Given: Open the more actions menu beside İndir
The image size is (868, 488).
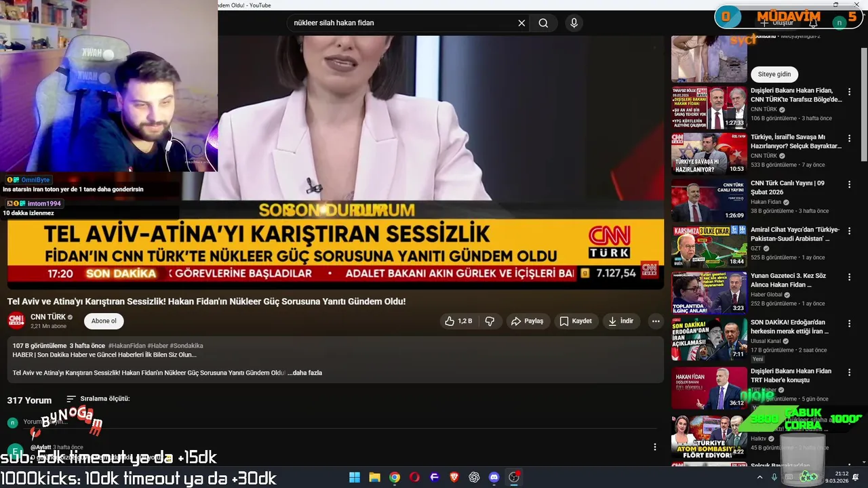Looking at the screenshot, I should pos(655,321).
